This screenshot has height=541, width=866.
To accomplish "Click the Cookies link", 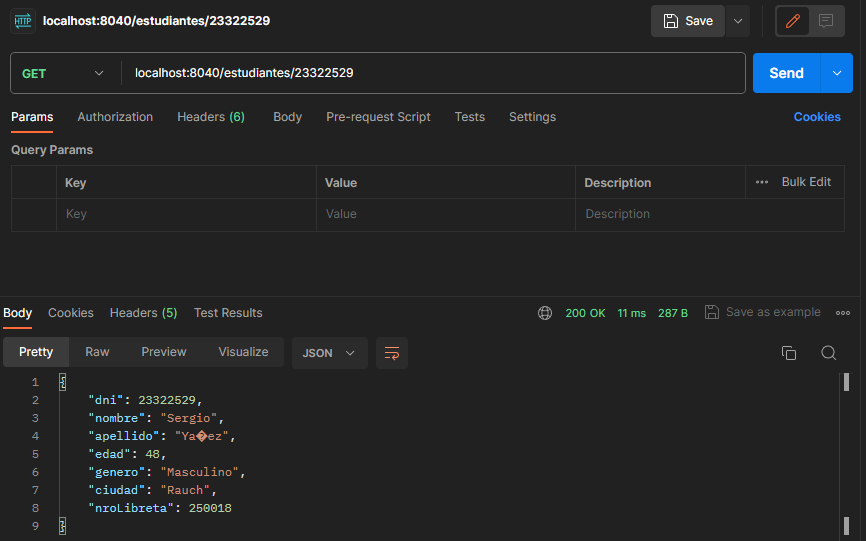I will pos(817,117).
